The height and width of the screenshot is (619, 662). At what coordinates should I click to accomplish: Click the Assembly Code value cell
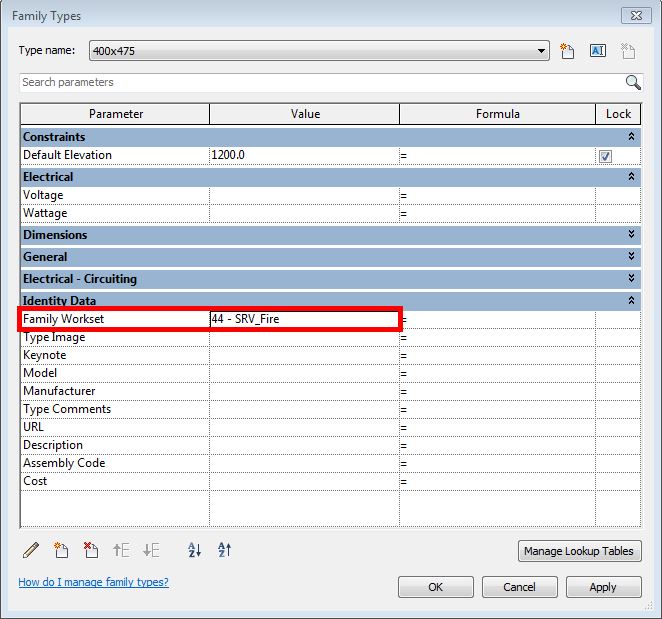[304, 463]
